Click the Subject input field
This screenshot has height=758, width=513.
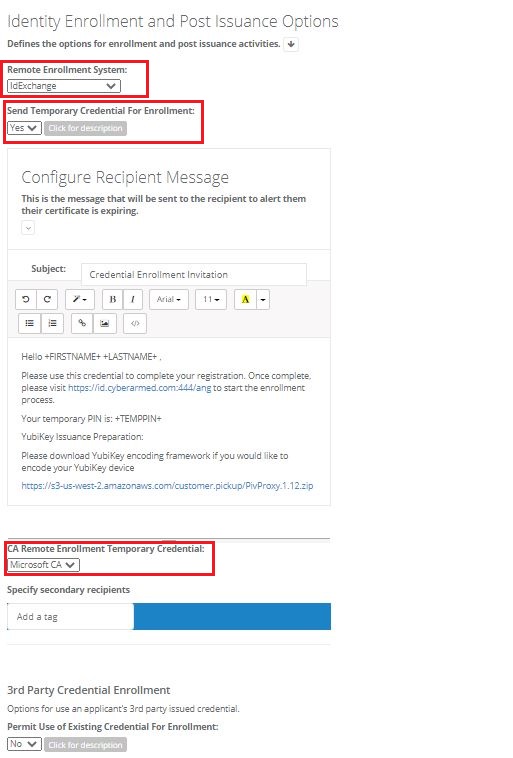[x=193, y=275]
